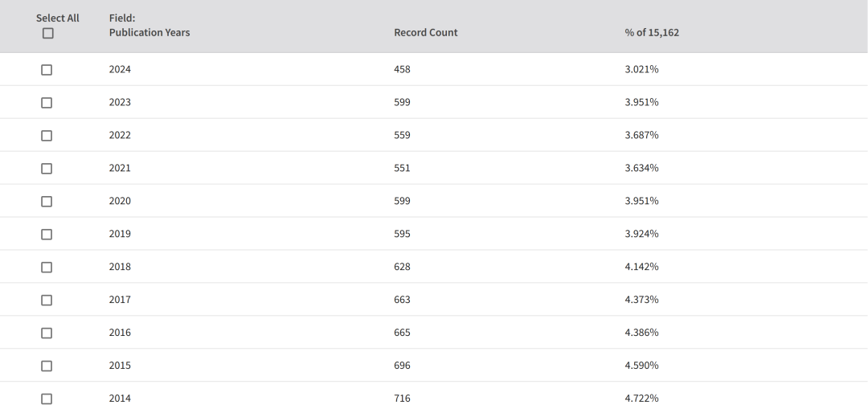
Task: Click the 2018 year label
Action: tap(120, 267)
